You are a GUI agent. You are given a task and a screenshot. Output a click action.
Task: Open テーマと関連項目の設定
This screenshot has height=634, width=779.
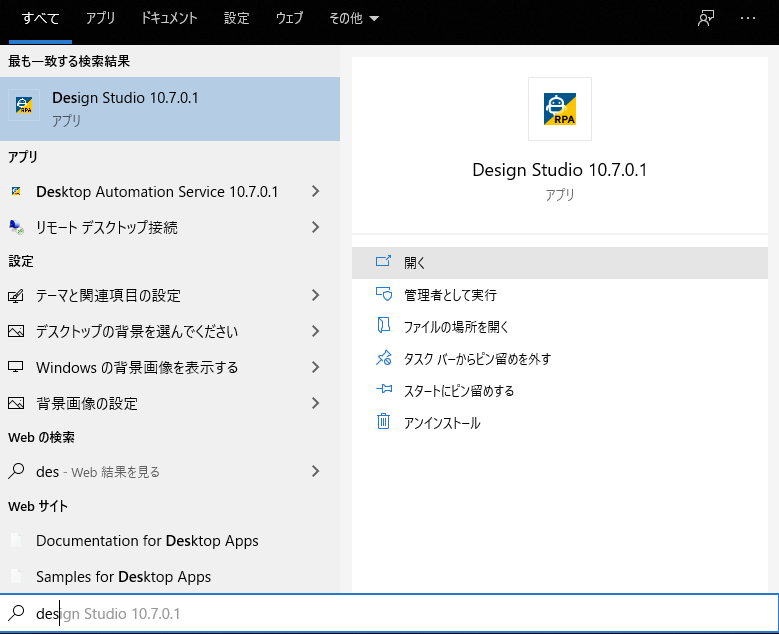click(170, 296)
